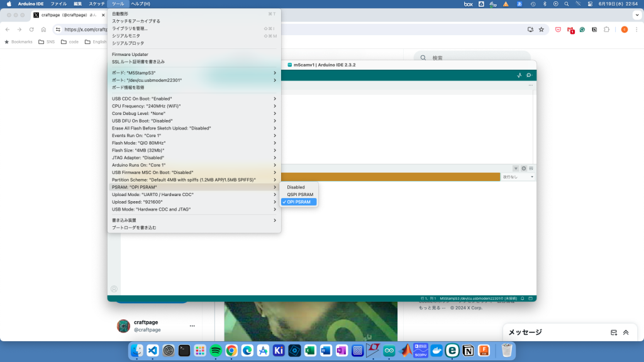
Task: Expand the 書き込み装置 submenu
Action: coord(194,221)
